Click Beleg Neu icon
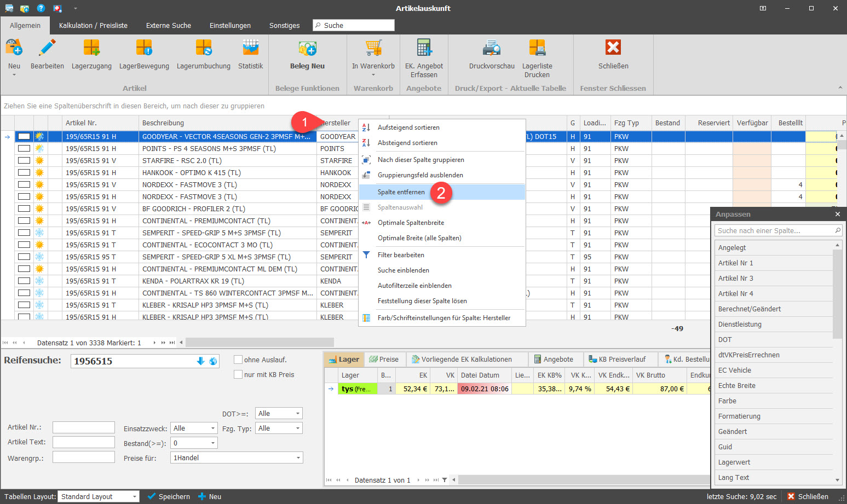 pyautogui.click(x=307, y=48)
